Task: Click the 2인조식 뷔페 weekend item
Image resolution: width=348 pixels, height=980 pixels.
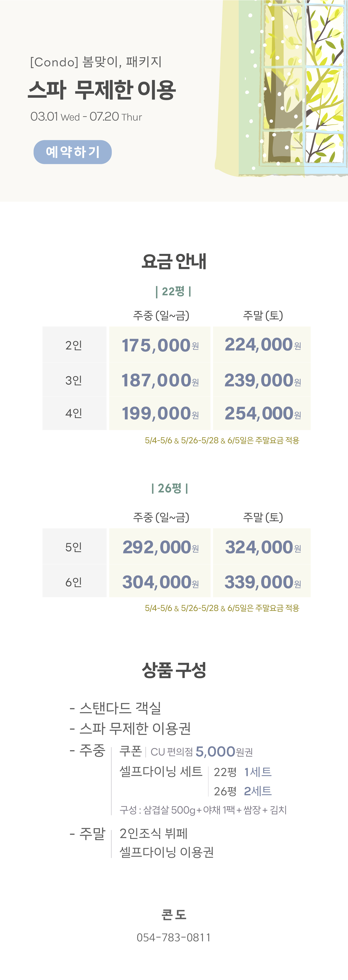Action: [154, 833]
